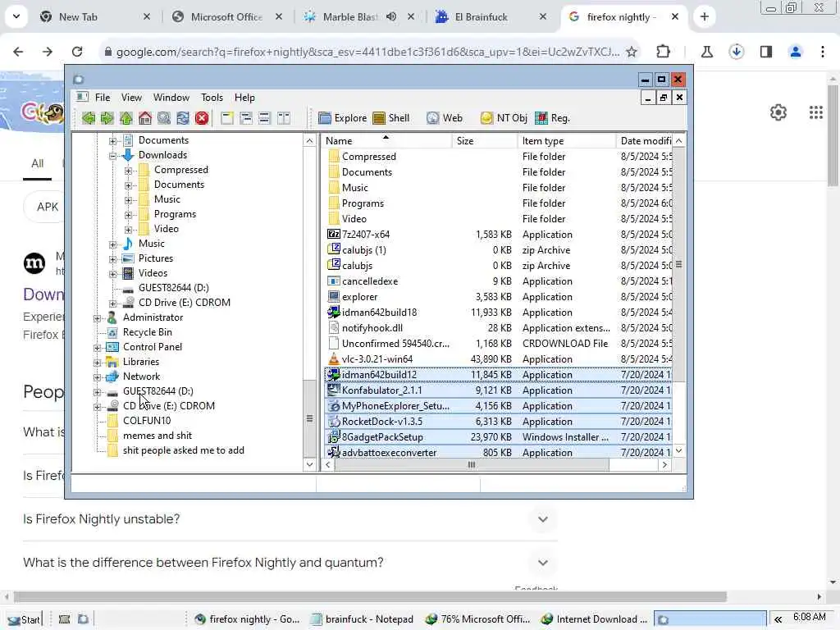Viewport: 840px width, 630px height.
Task: Open the Google apps grid icon
Action: click(x=816, y=112)
